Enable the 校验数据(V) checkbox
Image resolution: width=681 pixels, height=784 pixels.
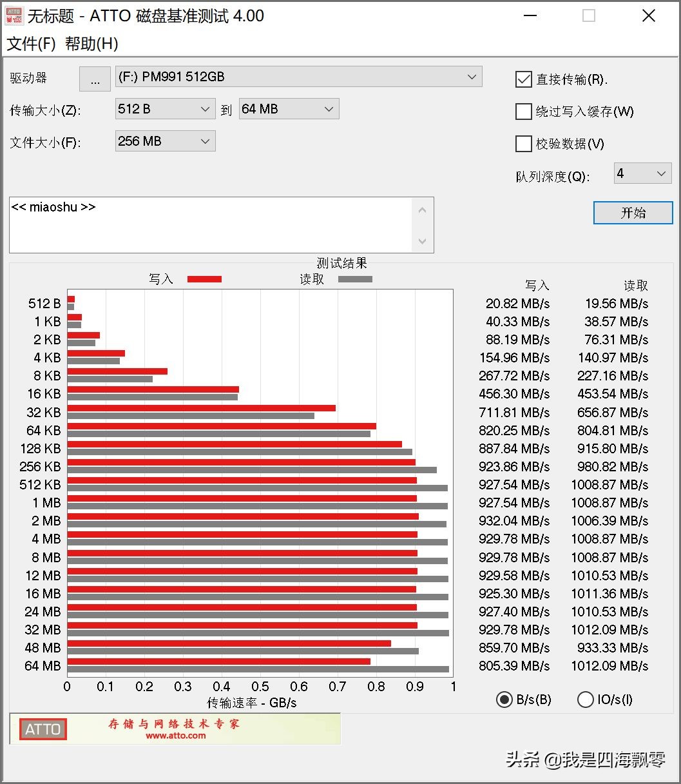[523, 144]
